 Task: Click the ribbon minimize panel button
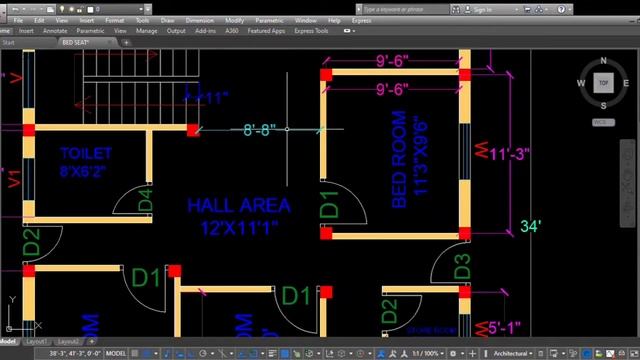[x=348, y=31]
